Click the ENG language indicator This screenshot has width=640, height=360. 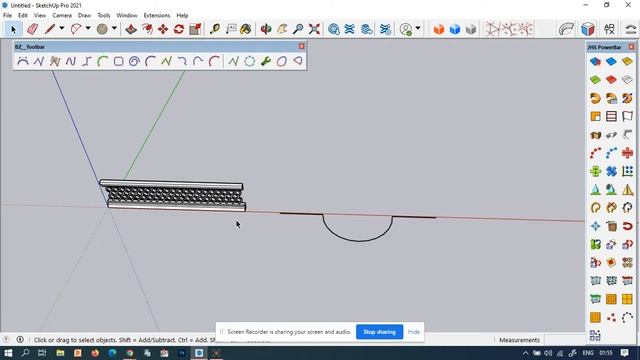point(588,353)
